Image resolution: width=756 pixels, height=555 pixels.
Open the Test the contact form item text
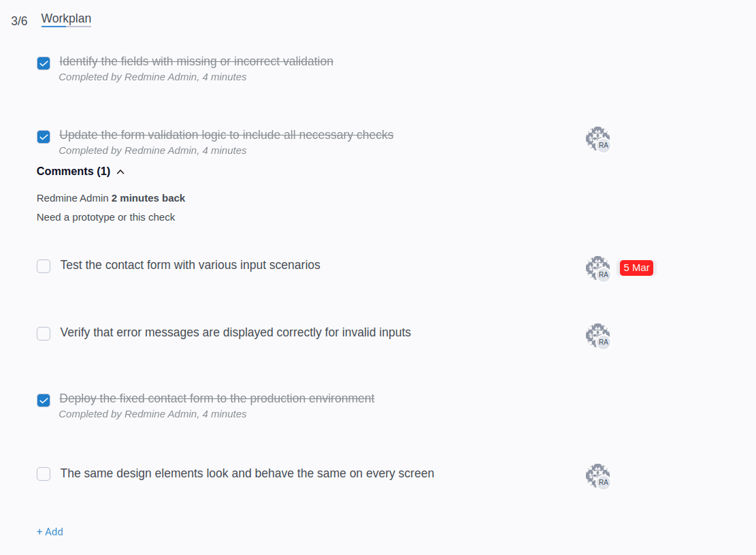(190, 265)
